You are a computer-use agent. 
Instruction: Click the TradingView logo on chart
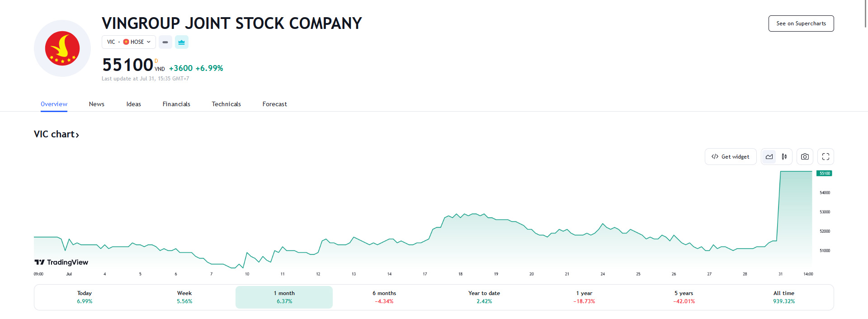(61, 262)
